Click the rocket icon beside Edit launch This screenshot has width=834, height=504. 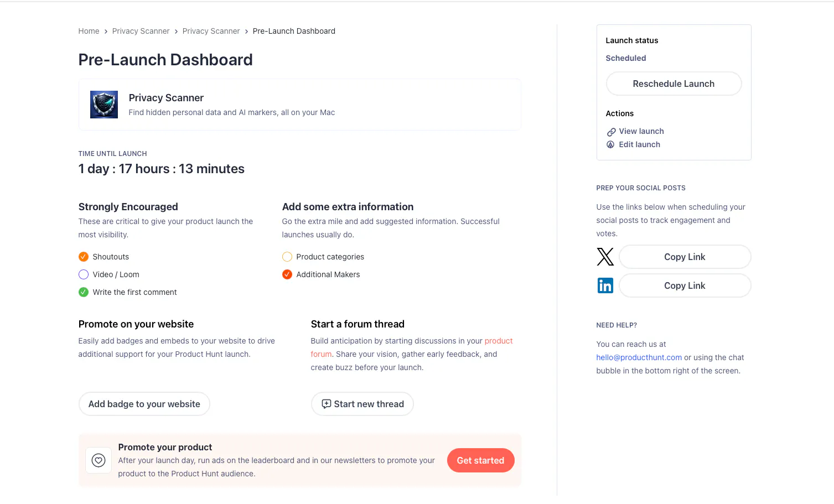610,144
